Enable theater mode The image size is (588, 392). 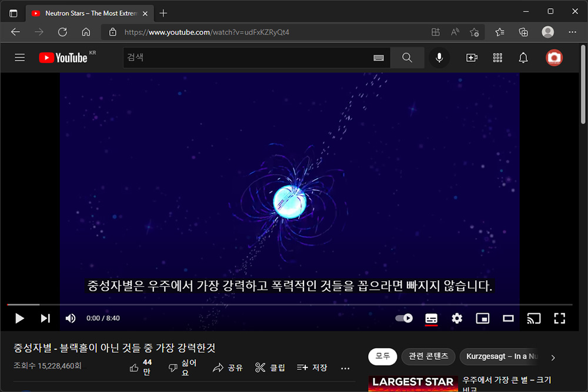tap(508, 318)
